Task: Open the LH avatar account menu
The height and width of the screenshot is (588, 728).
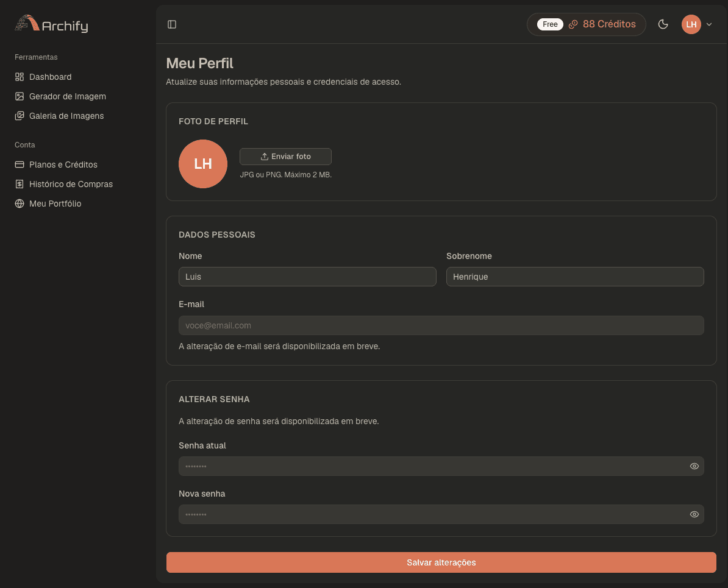Action: 691,24
